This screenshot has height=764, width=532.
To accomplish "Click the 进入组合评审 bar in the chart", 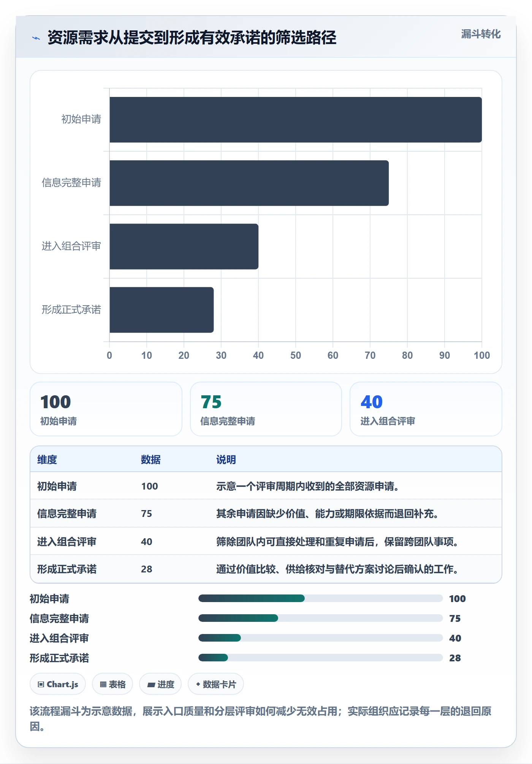I will [184, 246].
